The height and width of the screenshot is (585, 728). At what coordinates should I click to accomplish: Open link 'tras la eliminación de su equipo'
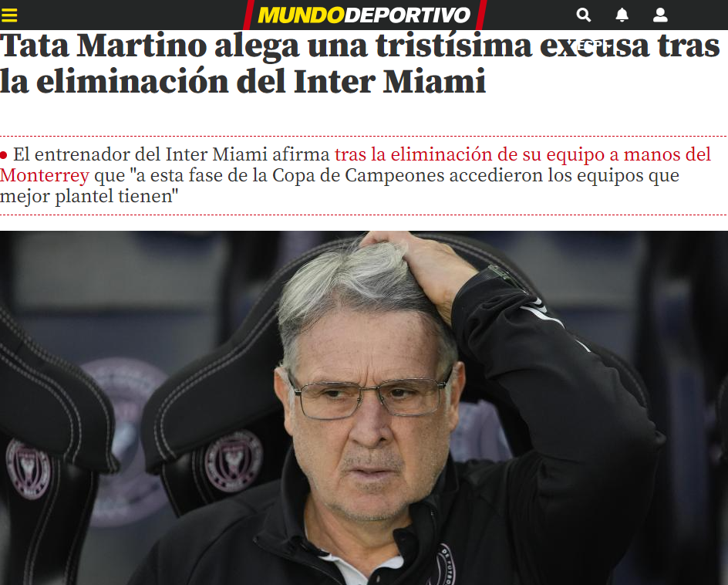click(x=469, y=154)
